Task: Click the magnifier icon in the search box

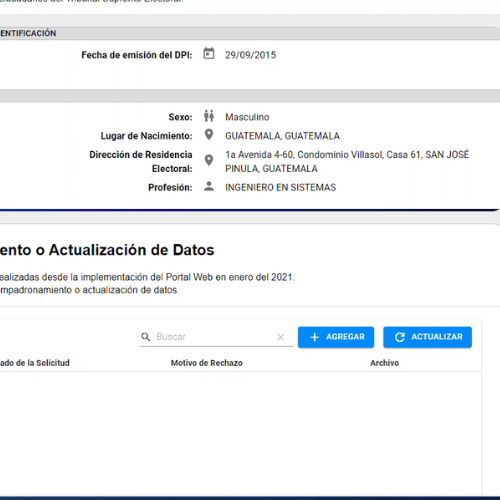Action: coord(146,337)
